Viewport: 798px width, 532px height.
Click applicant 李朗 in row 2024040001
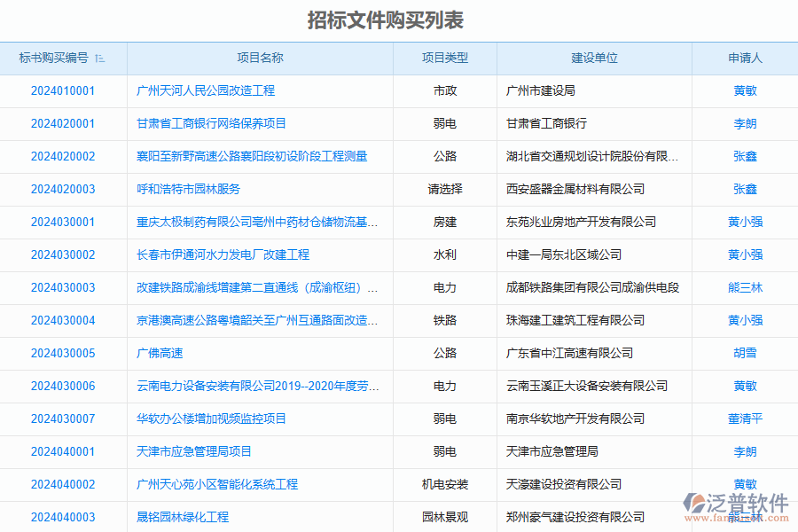[x=745, y=451]
